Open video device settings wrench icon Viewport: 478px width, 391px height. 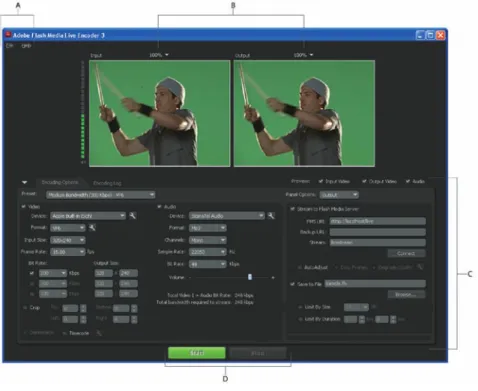coord(133,216)
